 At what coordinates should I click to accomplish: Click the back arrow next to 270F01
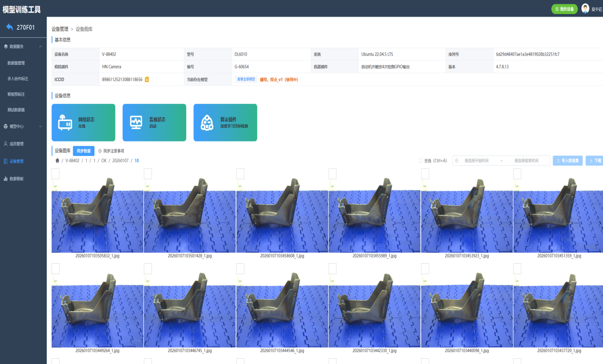10,27
